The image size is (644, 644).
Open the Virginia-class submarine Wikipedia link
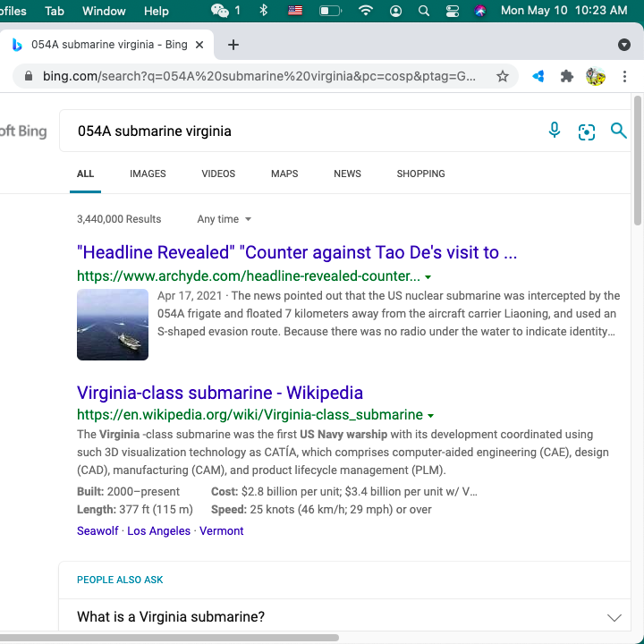[220, 393]
